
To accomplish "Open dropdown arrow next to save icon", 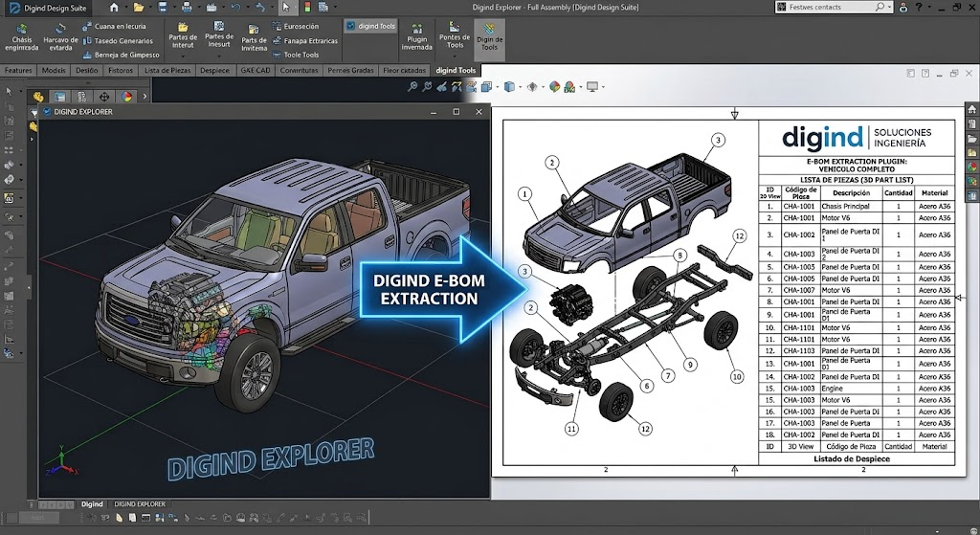I will (173, 8).
